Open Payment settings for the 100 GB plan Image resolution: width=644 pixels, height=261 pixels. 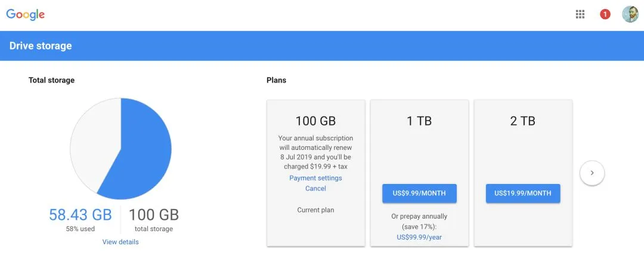[315, 178]
